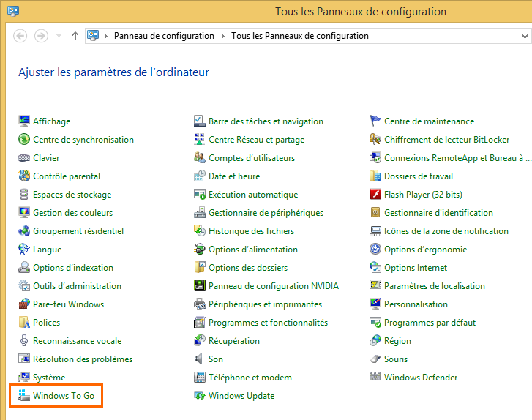532x420 pixels.
Task: Click the Pare-feu Windows icon
Action: pyautogui.click(x=24, y=304)
